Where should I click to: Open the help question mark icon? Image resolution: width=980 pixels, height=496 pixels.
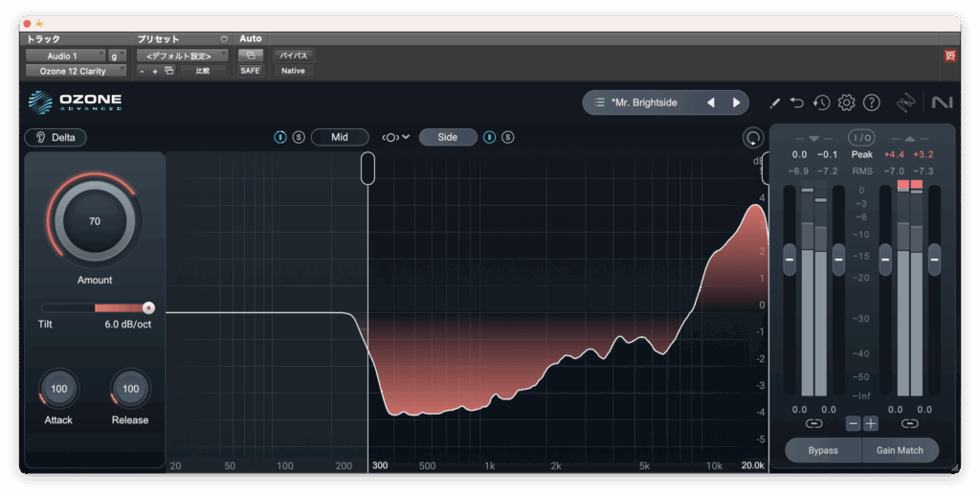pos(871,102)
